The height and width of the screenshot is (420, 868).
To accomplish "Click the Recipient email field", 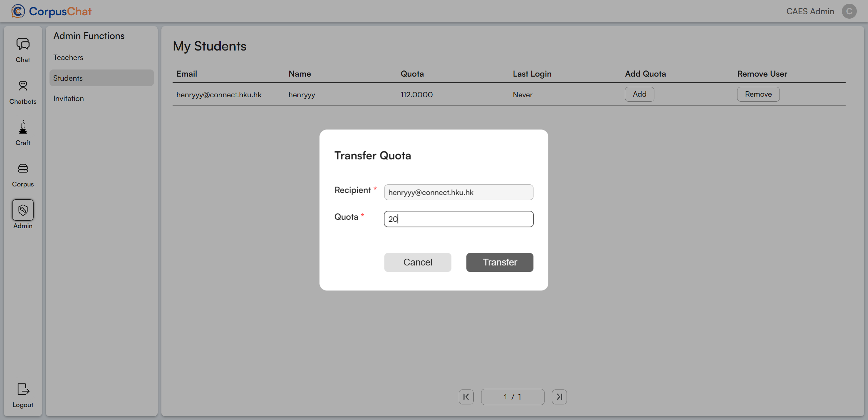I will [x=458, y=192].
